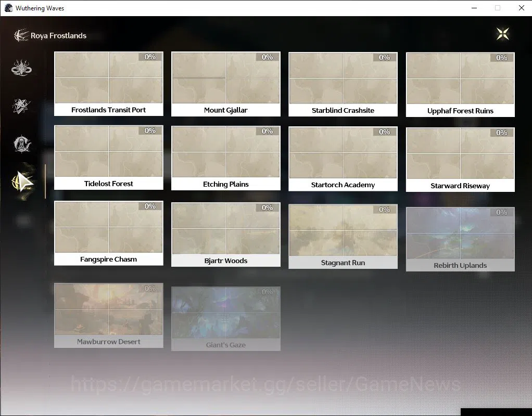Select the third circular emblem region icon
This screenshot has height=416, width=532.
[22, 144]
